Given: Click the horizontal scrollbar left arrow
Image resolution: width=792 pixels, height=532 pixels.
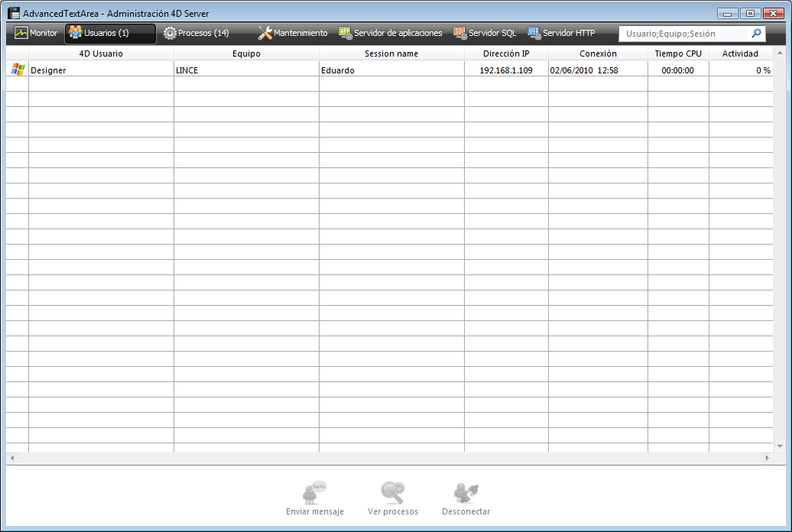Looking at the screenshot, I should pos(12,458).
